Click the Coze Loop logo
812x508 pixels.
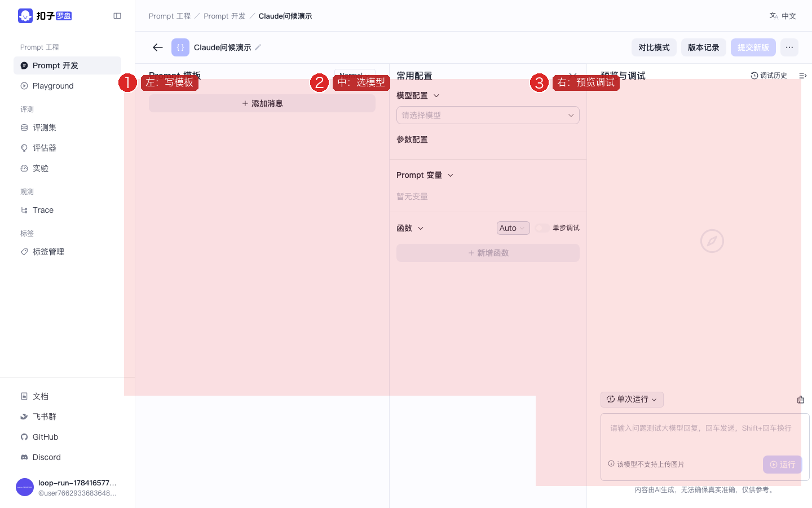click(45, 16)
